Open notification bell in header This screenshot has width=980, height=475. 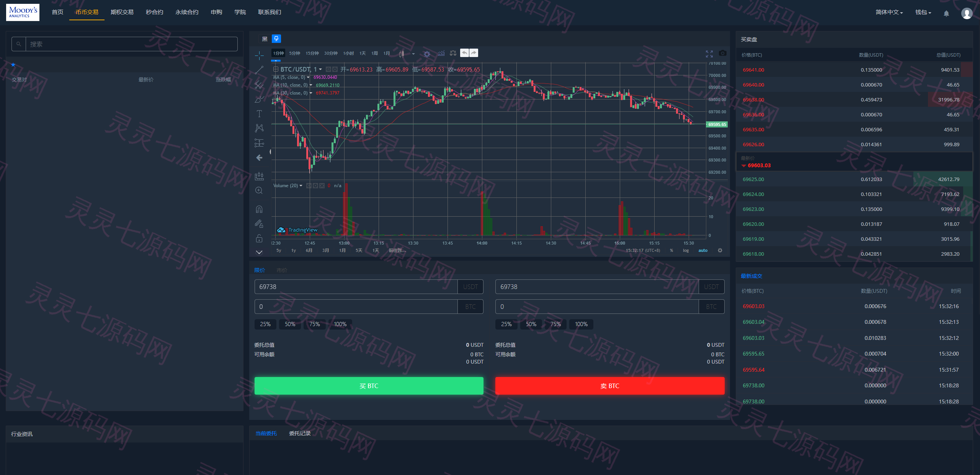coord(946,13)
